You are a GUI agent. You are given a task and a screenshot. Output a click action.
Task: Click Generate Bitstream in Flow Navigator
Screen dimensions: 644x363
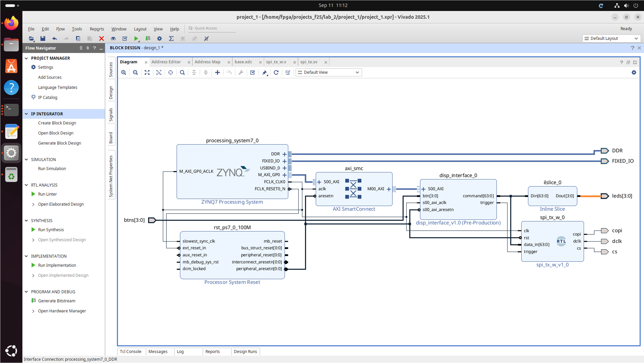pyautogui.click(x=56, y=301)
